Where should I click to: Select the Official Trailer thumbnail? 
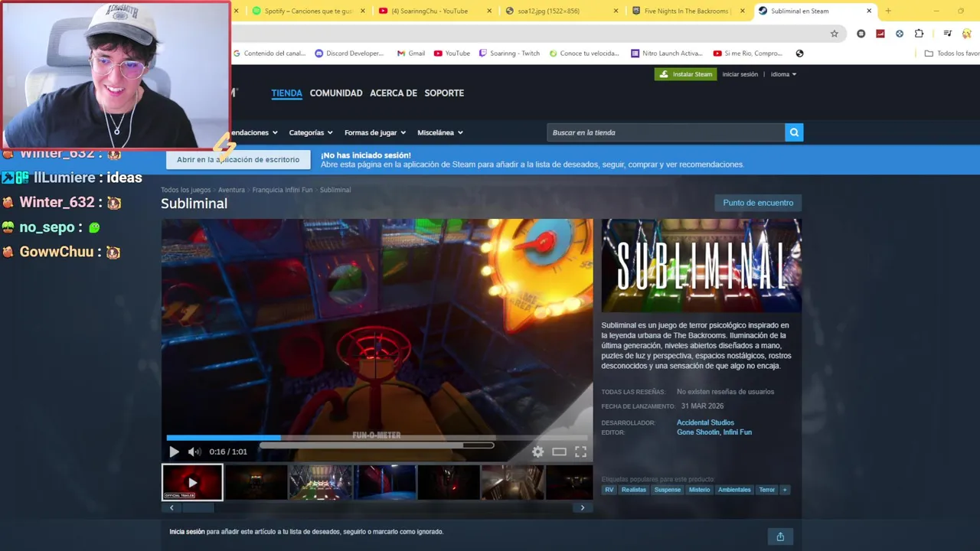point(192,482)
